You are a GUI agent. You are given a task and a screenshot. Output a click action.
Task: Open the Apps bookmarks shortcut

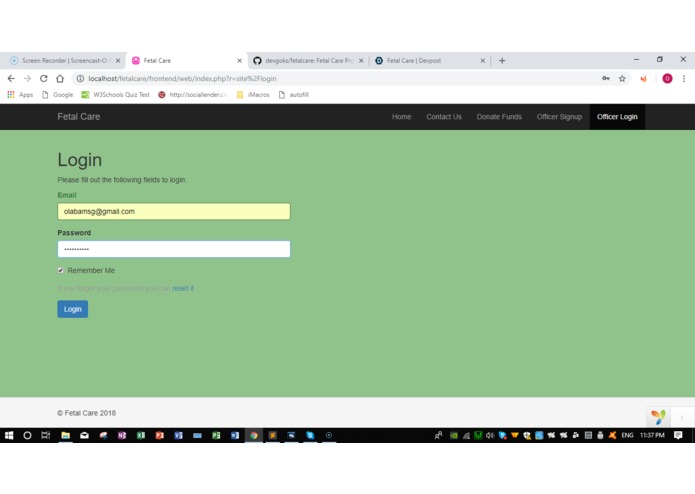tap(20, 95)
